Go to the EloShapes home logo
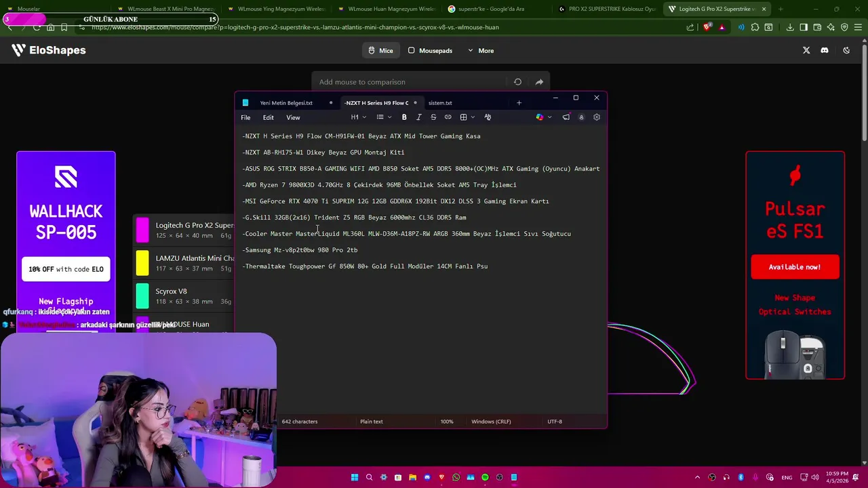This screenshot has height=488, width=868. 49,50
